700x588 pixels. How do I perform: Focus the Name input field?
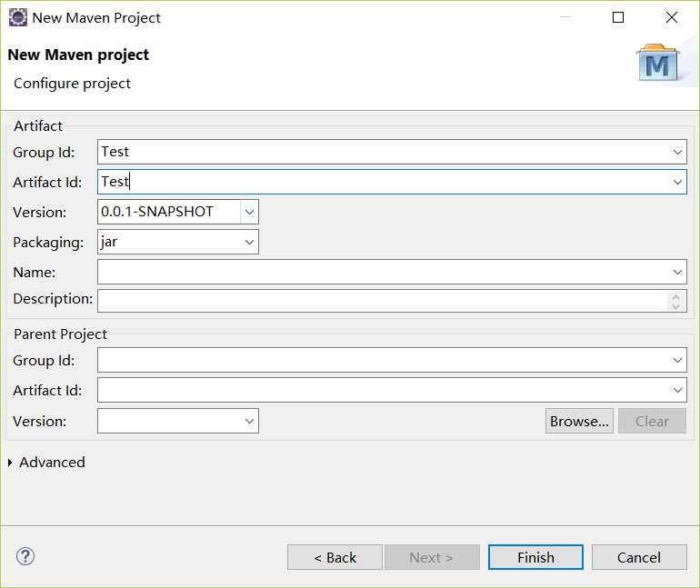point(382,272)
